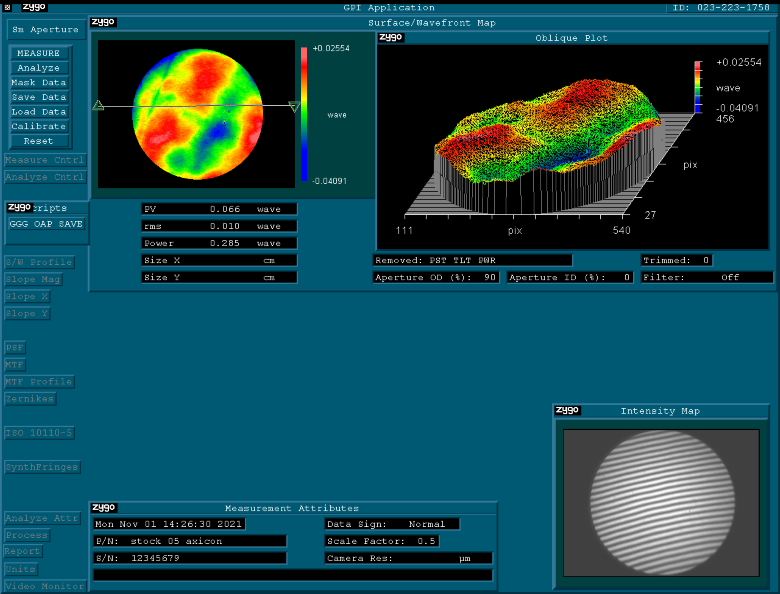
Task: Open Slope Mag window
Action: pos(33,279)
